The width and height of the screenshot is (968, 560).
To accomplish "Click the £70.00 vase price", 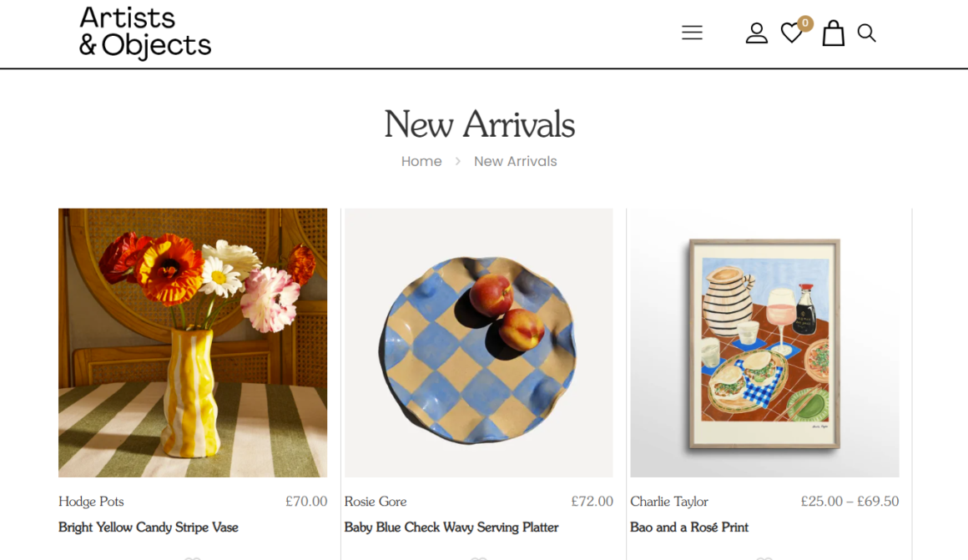I will tap(306, 502).
